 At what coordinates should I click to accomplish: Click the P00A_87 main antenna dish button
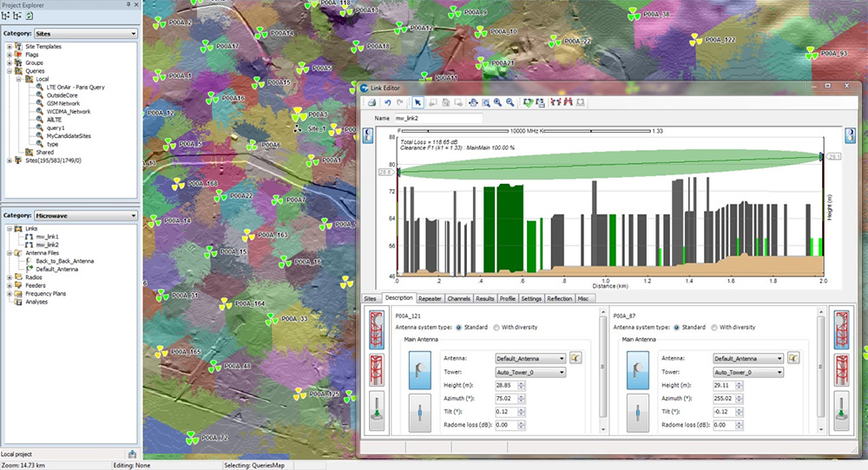tap(638, 369)
